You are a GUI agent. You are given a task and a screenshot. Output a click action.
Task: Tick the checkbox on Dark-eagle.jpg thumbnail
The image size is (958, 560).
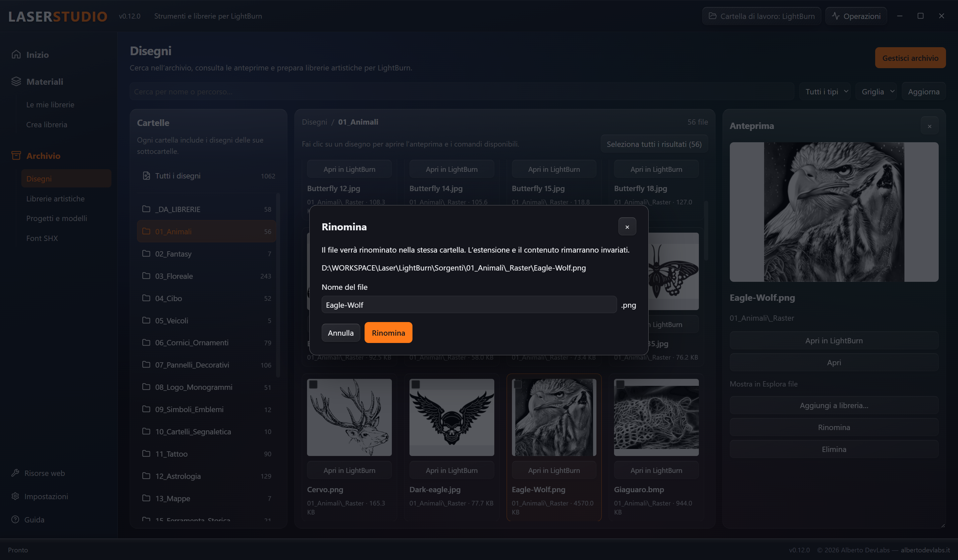pos(415,385)
